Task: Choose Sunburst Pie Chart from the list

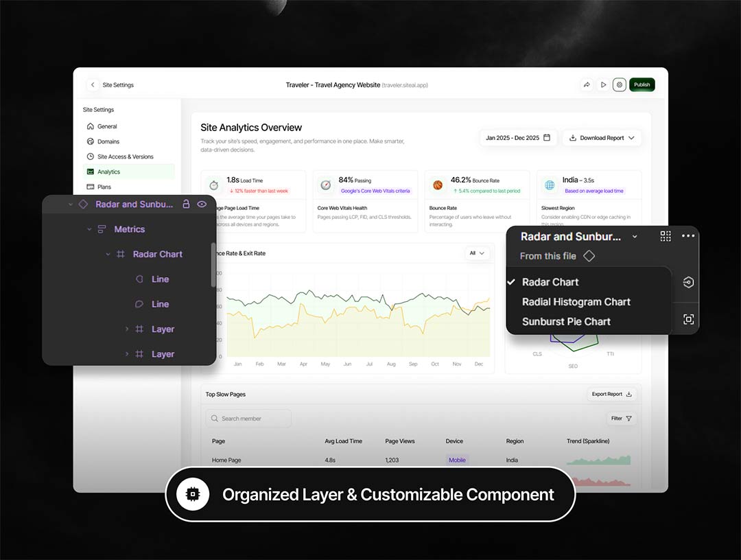Action: click(x=566, y=322)
